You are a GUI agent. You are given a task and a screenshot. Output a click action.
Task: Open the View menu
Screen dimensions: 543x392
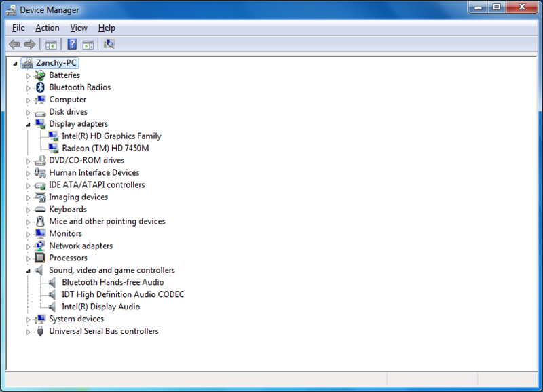(79, 28)
